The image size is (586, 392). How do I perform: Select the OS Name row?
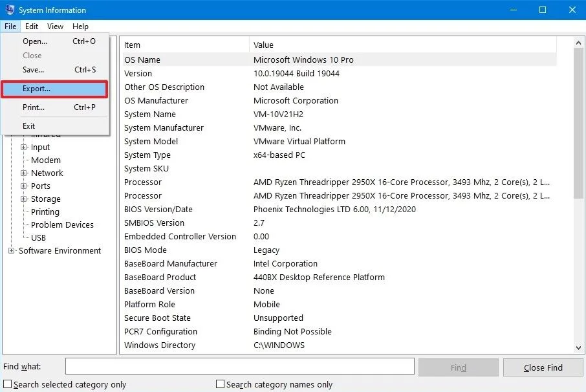click(x=340, y=60)
